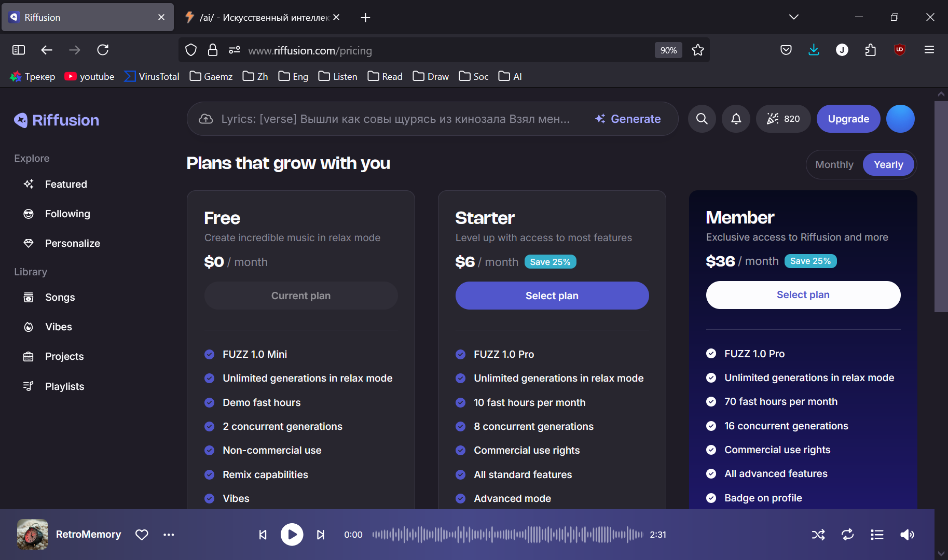
Task: Select the Member plan
Action: click(803, 295)
